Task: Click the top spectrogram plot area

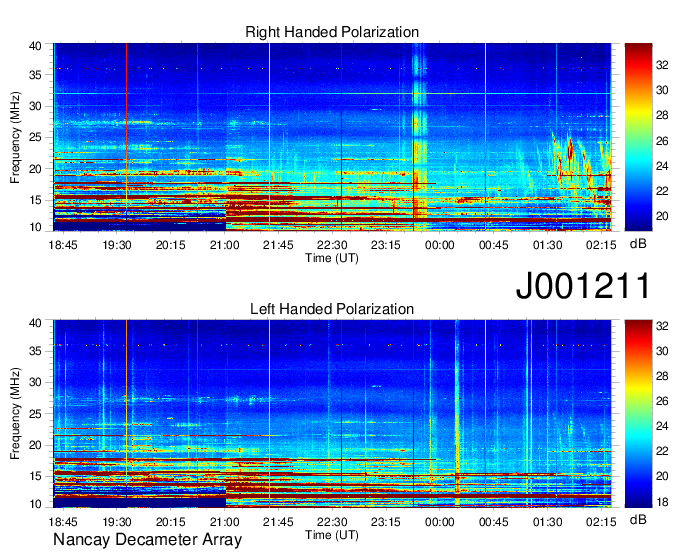Action: tap(332, 137)
